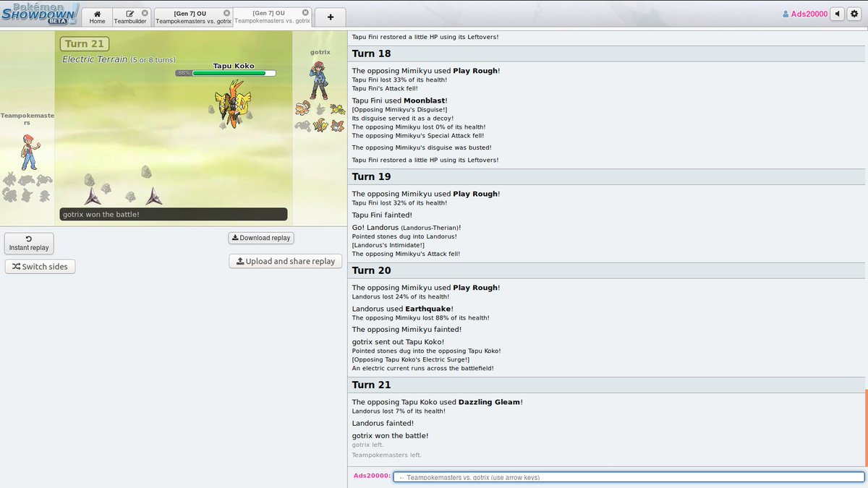Click the battle message bar reading gotrix won
The image size is (868, 488).
174,214
